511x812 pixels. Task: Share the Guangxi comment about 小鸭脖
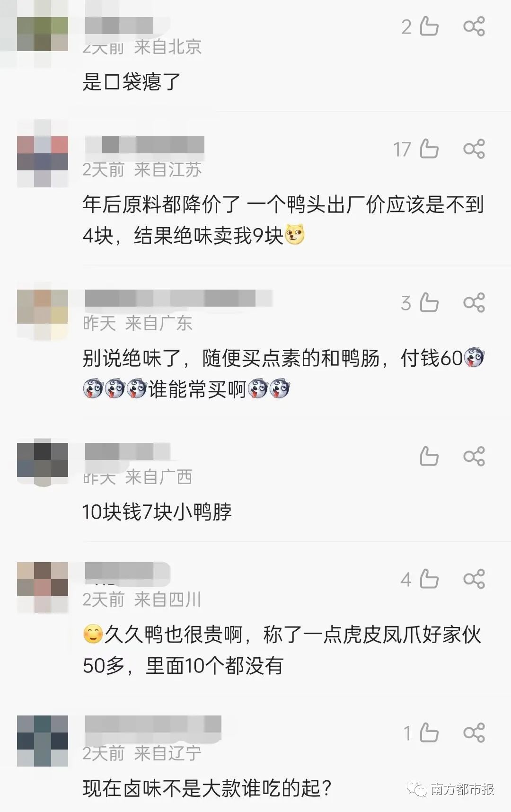point(474,457)
